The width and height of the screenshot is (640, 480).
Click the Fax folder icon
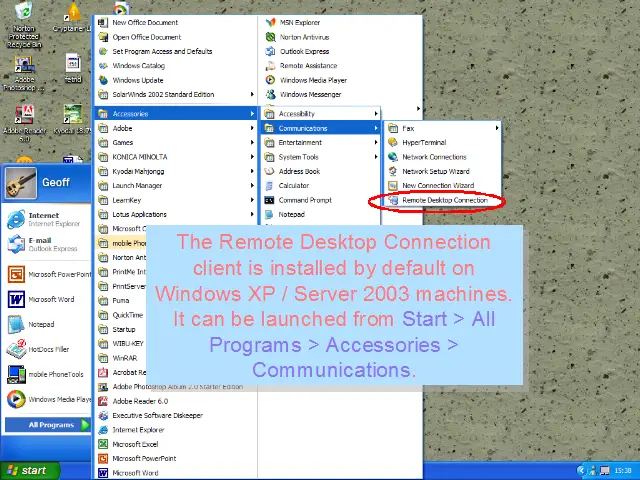393,128
